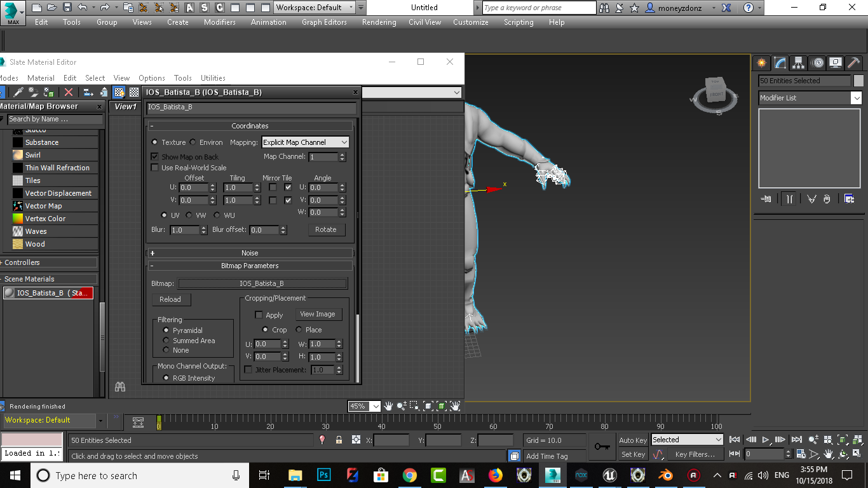The width and height of the screenshot is (868, 488).
Task: Switch to the View1 tab
Action: pos(125,107)
